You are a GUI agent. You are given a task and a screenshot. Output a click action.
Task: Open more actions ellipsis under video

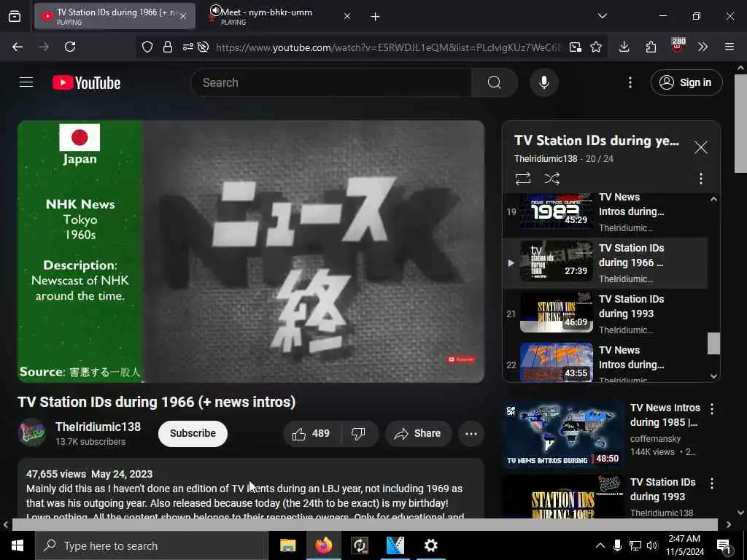pos(471,433)
